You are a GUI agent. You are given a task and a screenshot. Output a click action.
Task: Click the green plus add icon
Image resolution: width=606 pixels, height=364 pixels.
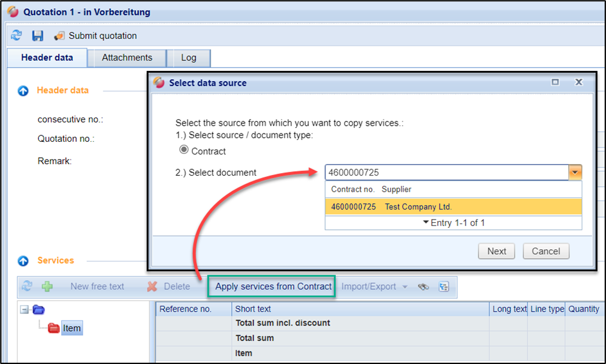pyautogui.click(x=47, y=287)
